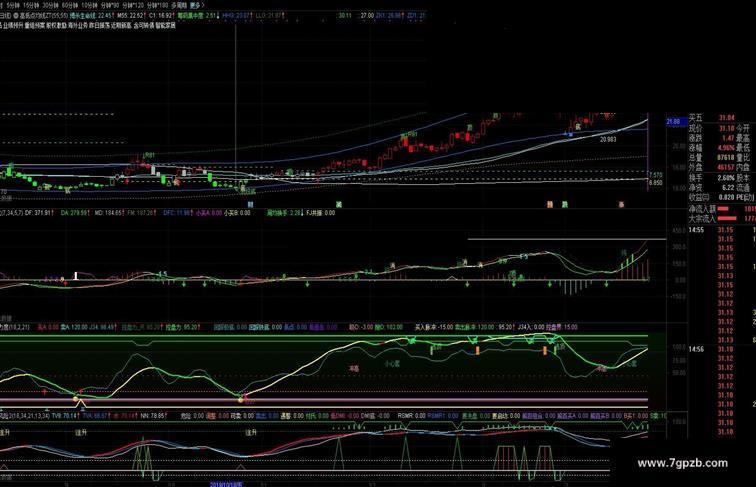756x487 pixels.
Task: Switch to the 15分钟 period tab
Action: pos(31,5)
